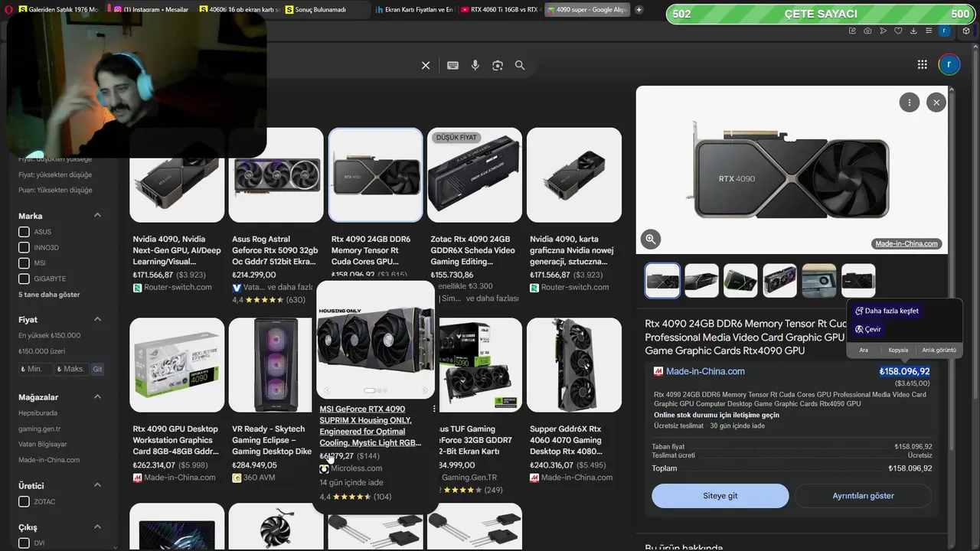This screenshot has width=980, height=551.
Task: Click the Siteye git button
Action: click(x=720, y=496)
